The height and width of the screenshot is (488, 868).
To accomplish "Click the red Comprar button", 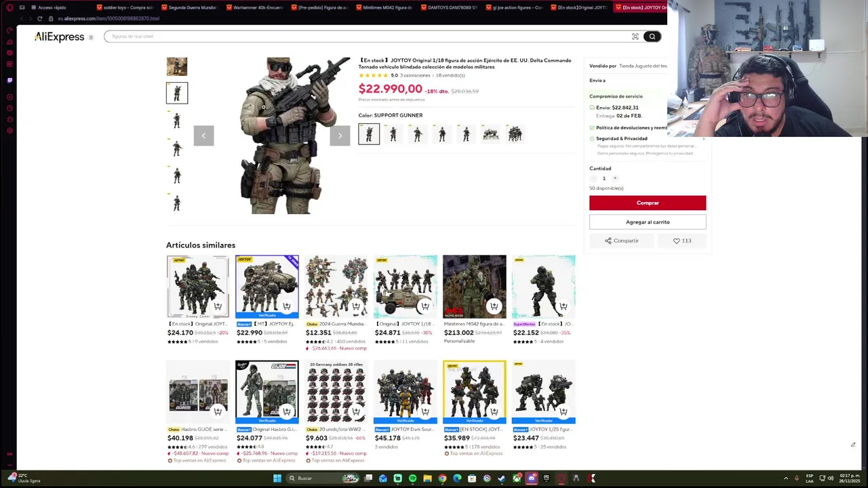I will click(648, 203).
